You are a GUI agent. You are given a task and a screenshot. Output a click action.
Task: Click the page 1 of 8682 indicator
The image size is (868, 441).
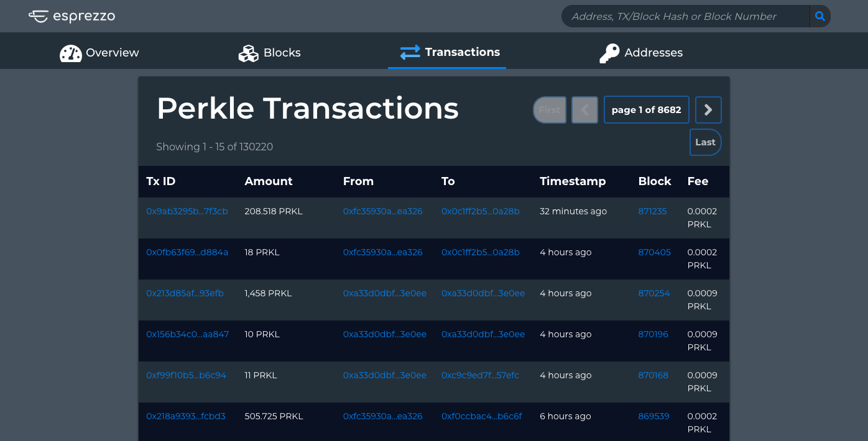pyautogui.click(x=647, y=110)
